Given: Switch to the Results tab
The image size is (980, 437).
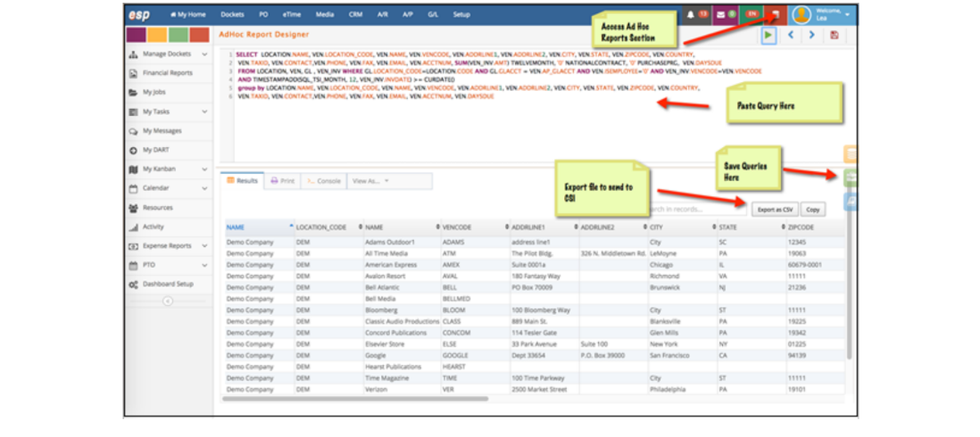Looking at the screenshot, I should coord(243,181).
